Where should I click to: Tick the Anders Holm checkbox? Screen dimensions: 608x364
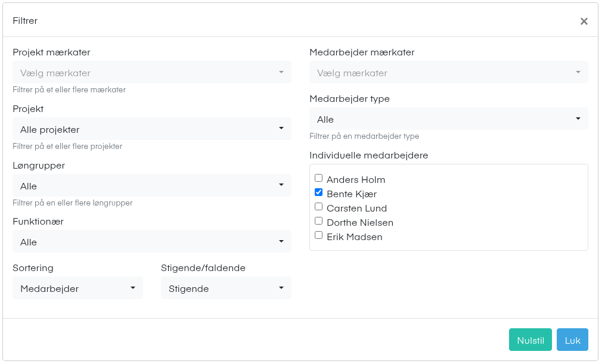[319, 178]
